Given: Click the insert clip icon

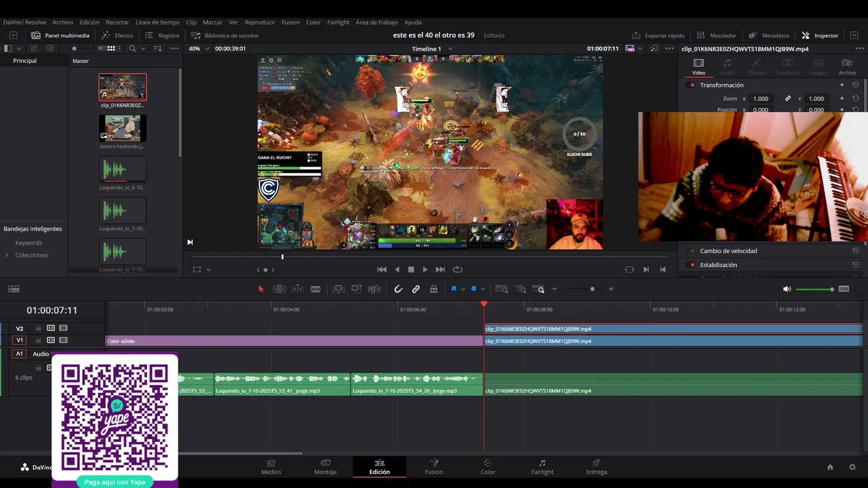Looking at the screenshot, I should pos(338,289).
